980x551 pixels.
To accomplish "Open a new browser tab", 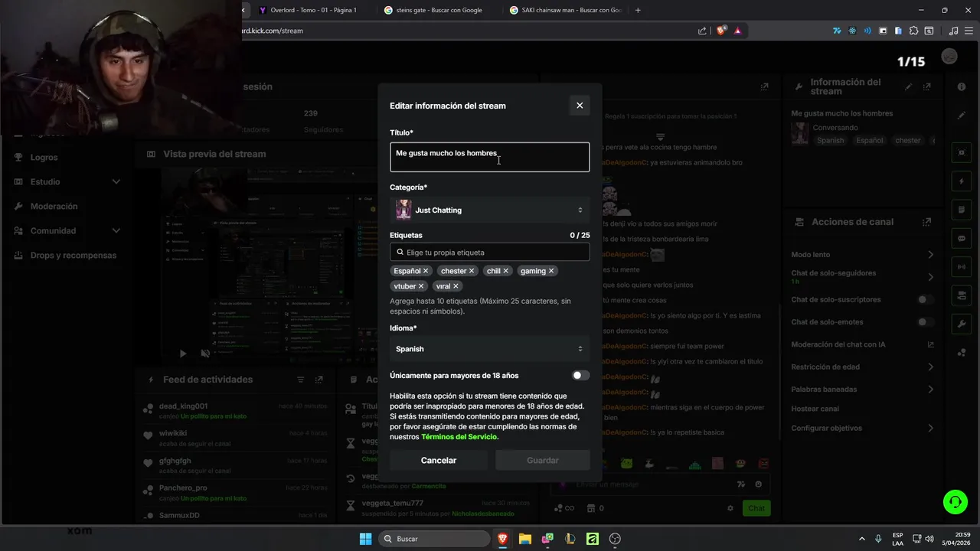I will click(x=638, y=10).
